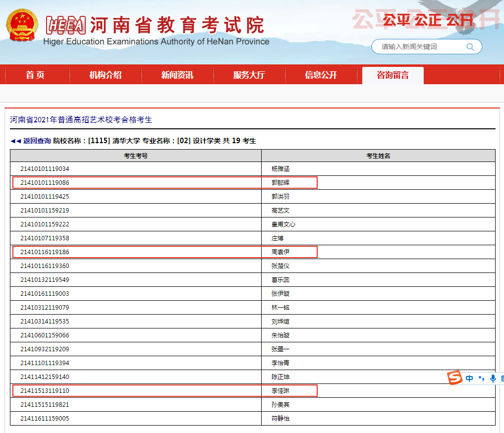Click the 考生姓名 column header
The image size is (504, 433).
pyautogui.click(x=378, y=156)
